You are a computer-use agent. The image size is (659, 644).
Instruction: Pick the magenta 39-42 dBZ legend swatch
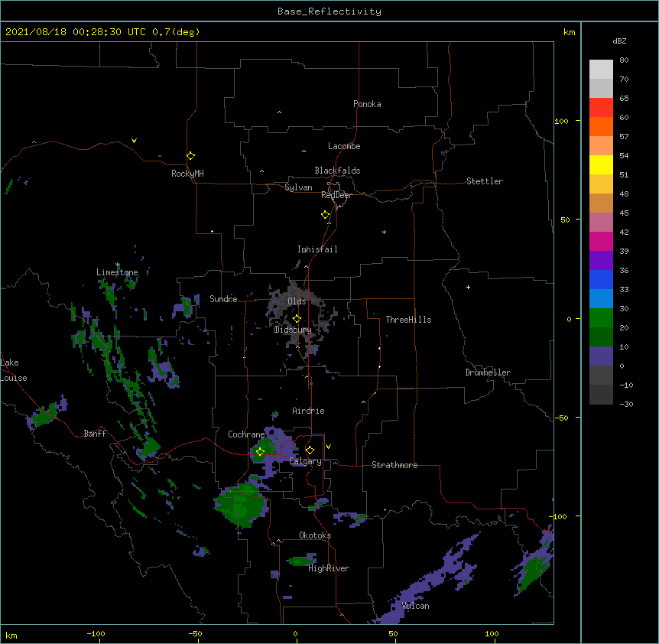coord(601,241)
